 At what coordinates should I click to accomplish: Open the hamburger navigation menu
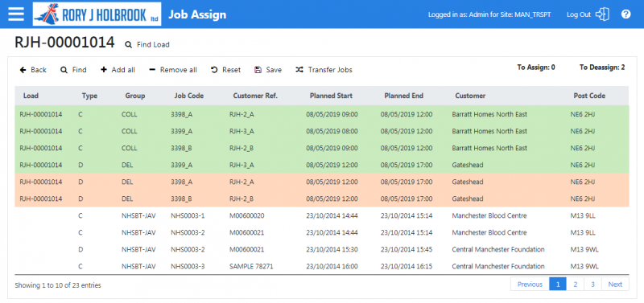16,14
